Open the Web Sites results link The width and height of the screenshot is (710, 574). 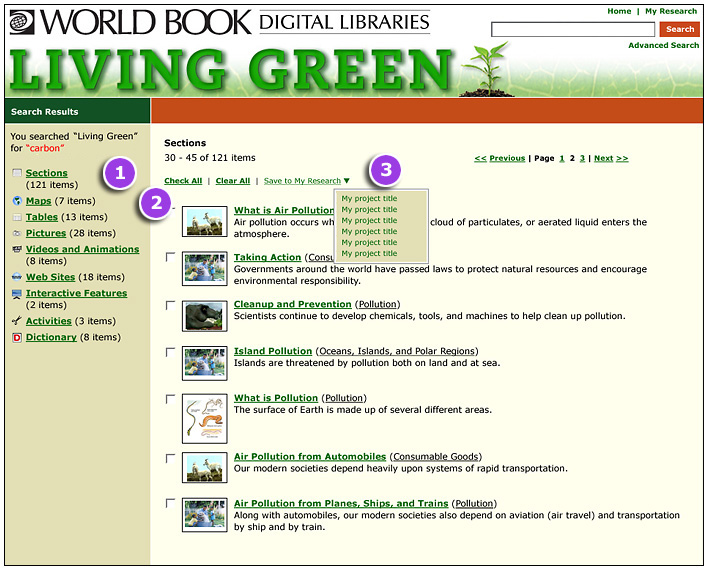(50, 277)
